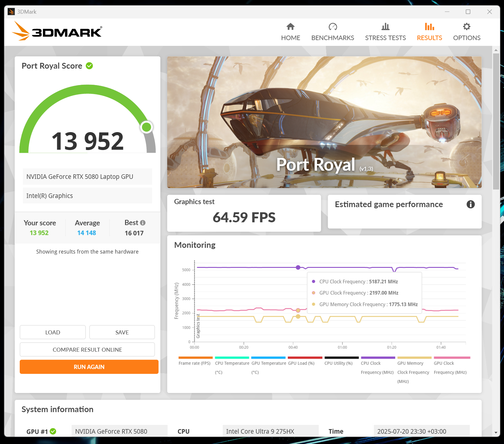Screen dimensions: 504x444
Task: Toggle CPU Utility (%) legend series
Action: pyautogui.click(x=341, y=361)
